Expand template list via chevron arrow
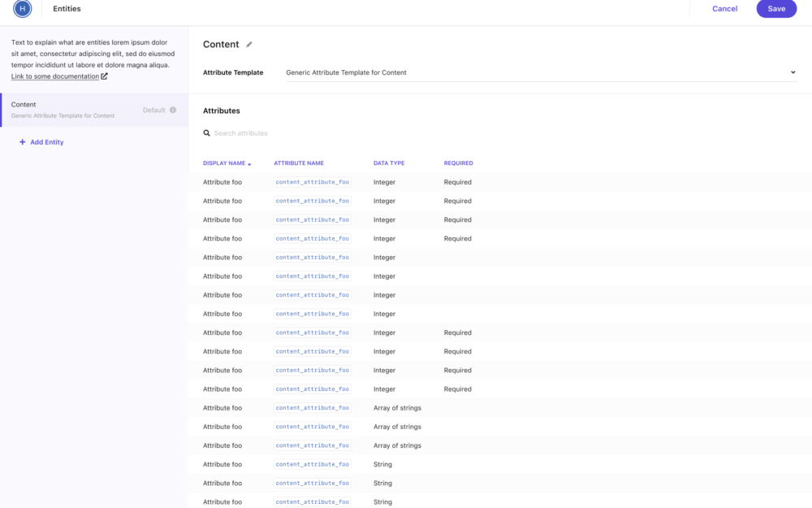812x508 pixels. point(793,72)
